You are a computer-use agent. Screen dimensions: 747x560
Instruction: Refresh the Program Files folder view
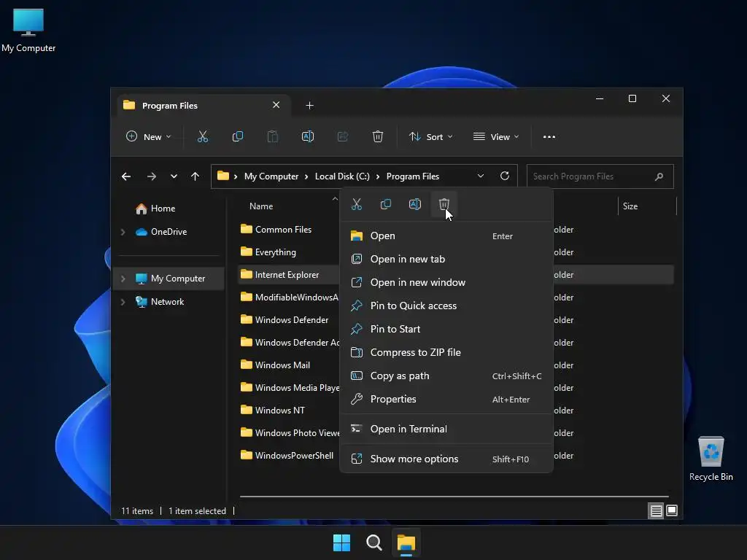505,176
